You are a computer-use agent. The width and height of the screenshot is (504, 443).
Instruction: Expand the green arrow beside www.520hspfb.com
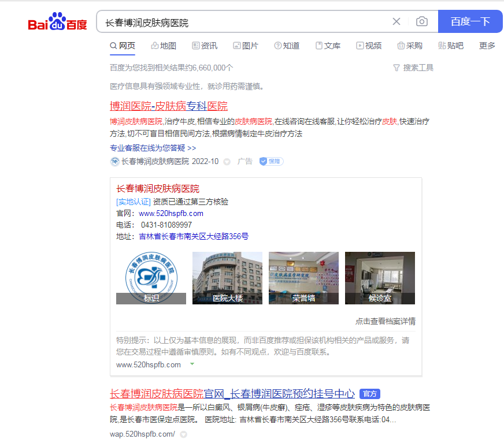click(x=192, y=364)
